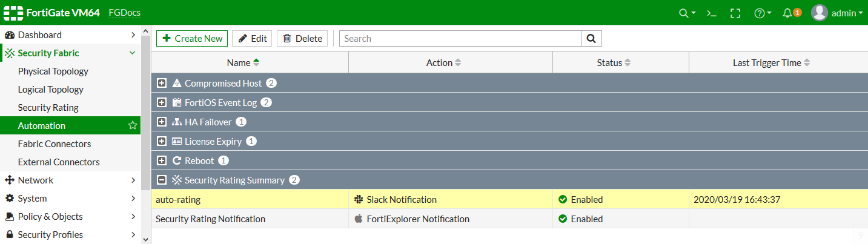
Task: Collapse the Security Fabric menu
Action: [132, 53]
